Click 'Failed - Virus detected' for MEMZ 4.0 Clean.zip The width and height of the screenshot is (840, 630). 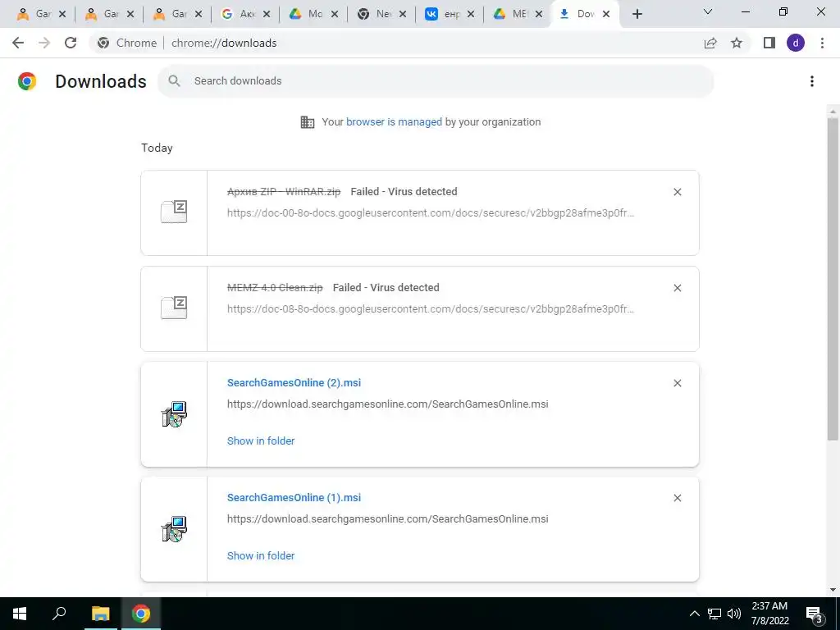(x=386, y=288)
